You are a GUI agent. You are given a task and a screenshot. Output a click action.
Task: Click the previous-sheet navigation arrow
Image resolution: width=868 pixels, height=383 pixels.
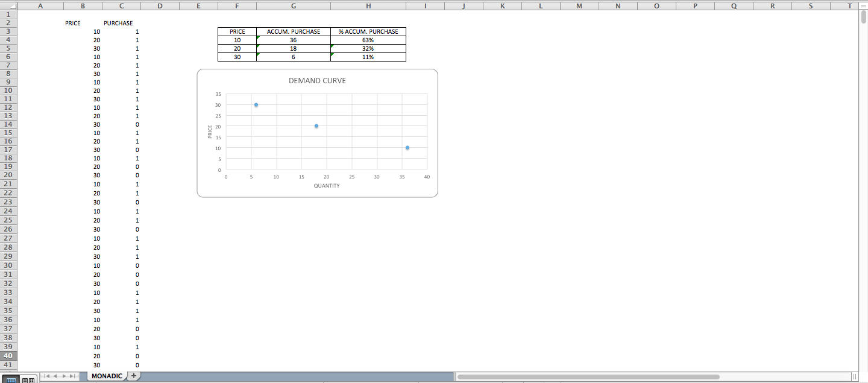[55, 376]
